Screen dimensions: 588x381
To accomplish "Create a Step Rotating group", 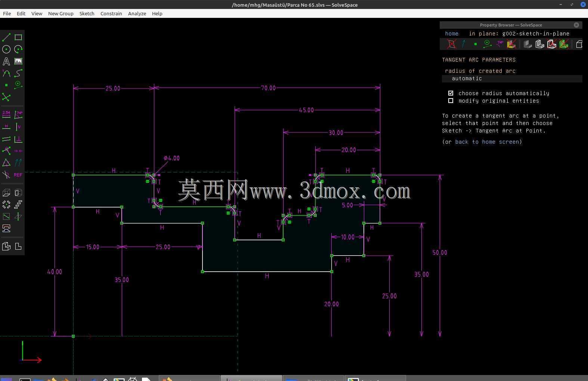I will coord(6,204).
